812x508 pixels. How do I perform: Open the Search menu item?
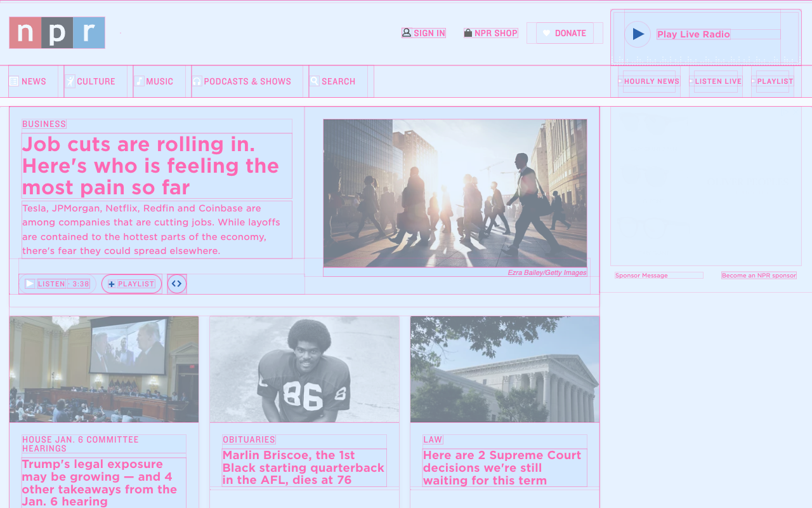338,81
